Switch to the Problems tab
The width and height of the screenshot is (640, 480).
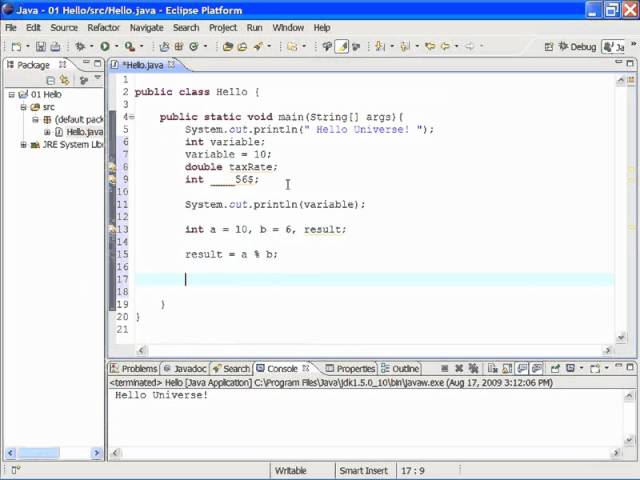pos(134,369)
